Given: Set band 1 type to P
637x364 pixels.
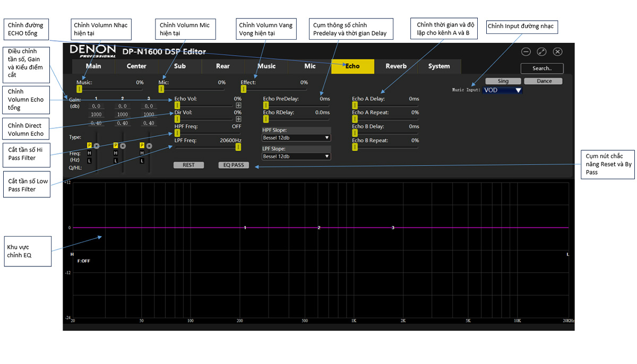Looking at the screenshot, I should click(89, 145).
